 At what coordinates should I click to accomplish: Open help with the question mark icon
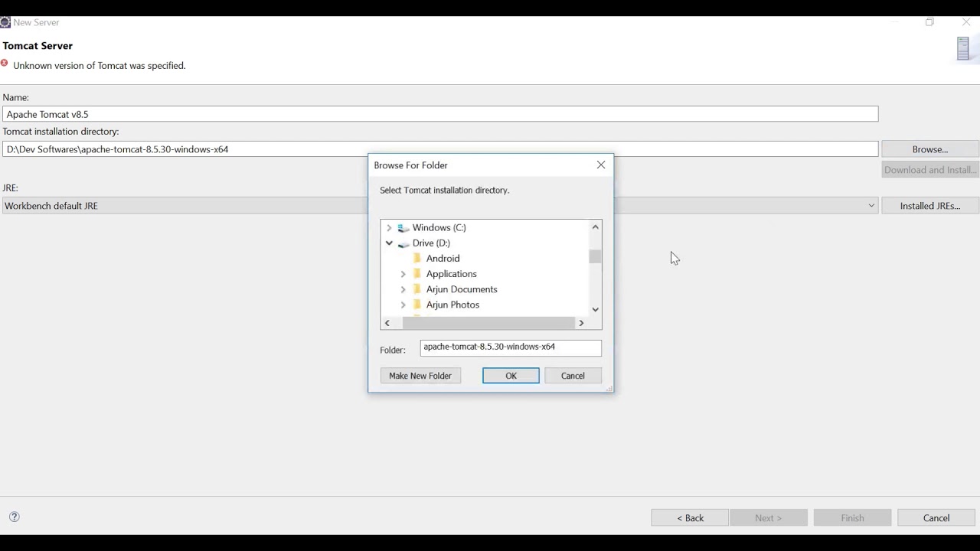coord(15,517)
